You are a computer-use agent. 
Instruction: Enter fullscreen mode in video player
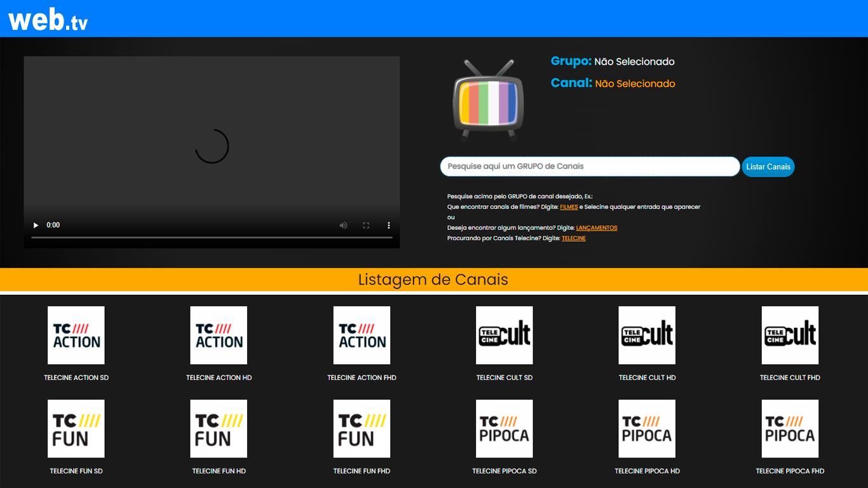point(366,225)
